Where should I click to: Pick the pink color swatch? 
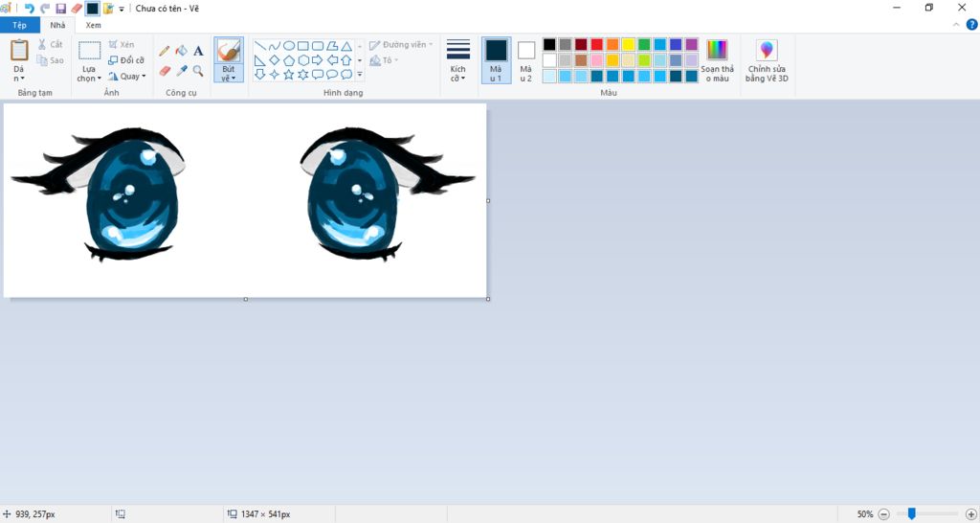click(x=597, y=60)
